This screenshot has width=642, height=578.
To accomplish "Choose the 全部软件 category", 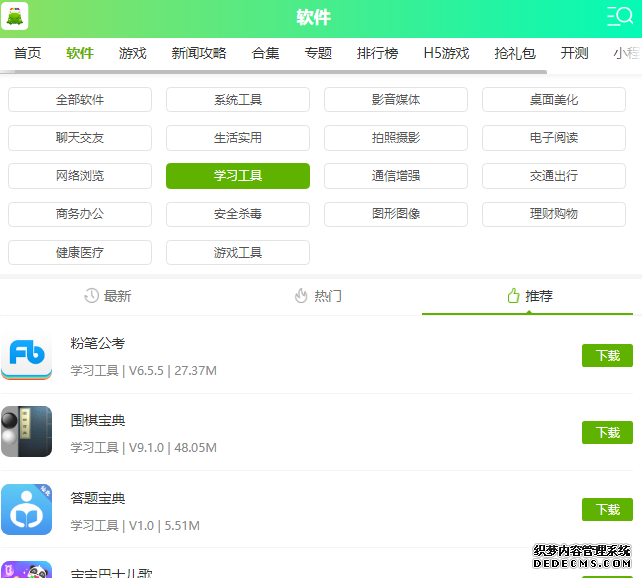I will pyautogui.click(x=80, y=99).
